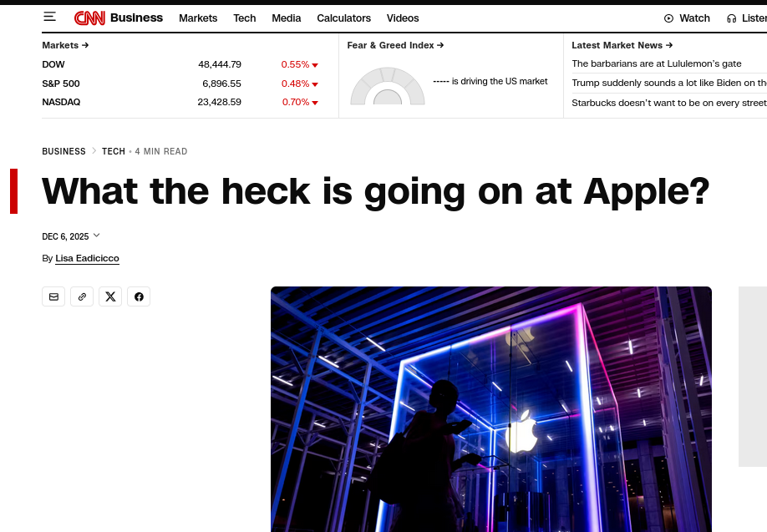Go to Videos in the navigation
Viewport: 767px width, 532px height.
coord(403,18)
